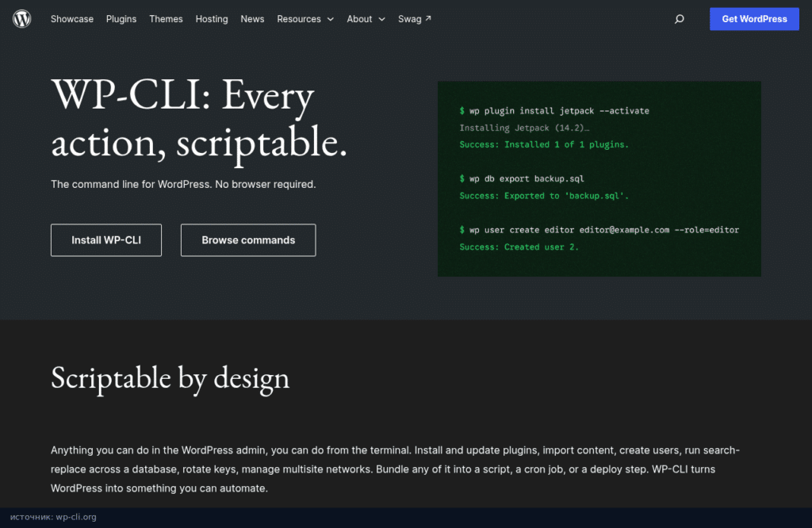Expand the Resources dropdown menu
This screenshot has height=528, width=812.
305,19
